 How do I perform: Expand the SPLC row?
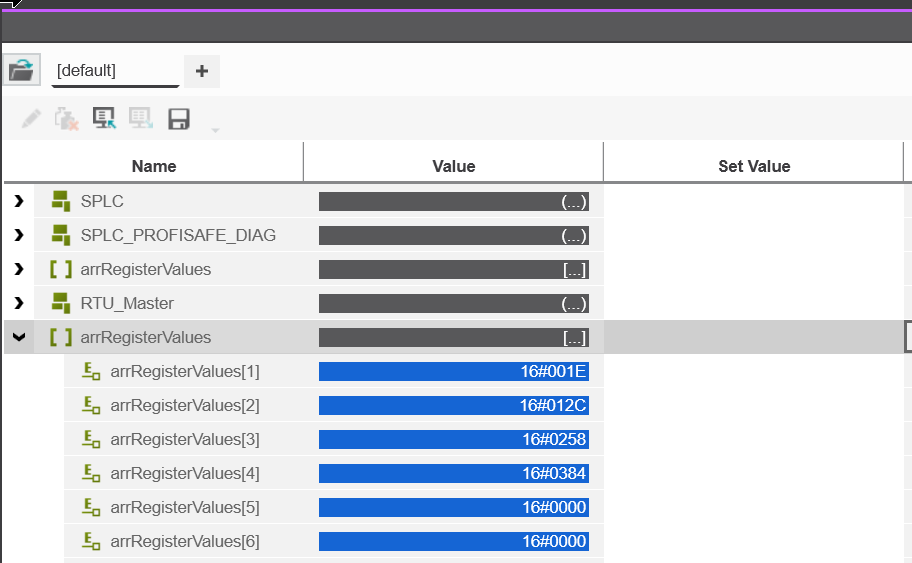(x=19, y=201)
